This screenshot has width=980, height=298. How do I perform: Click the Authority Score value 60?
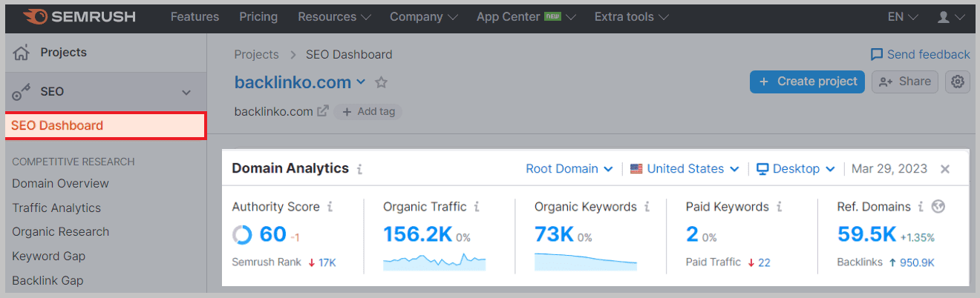point(272,234)
